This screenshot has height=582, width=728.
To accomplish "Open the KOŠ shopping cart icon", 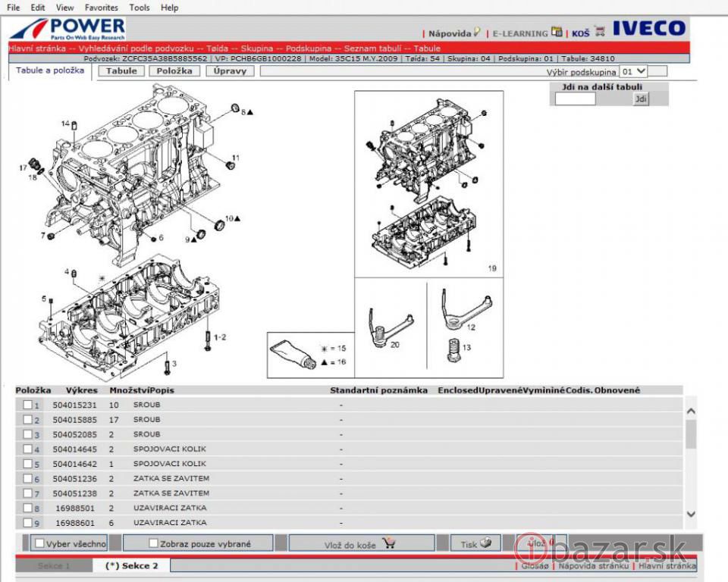I will click(x=599, y=32).
